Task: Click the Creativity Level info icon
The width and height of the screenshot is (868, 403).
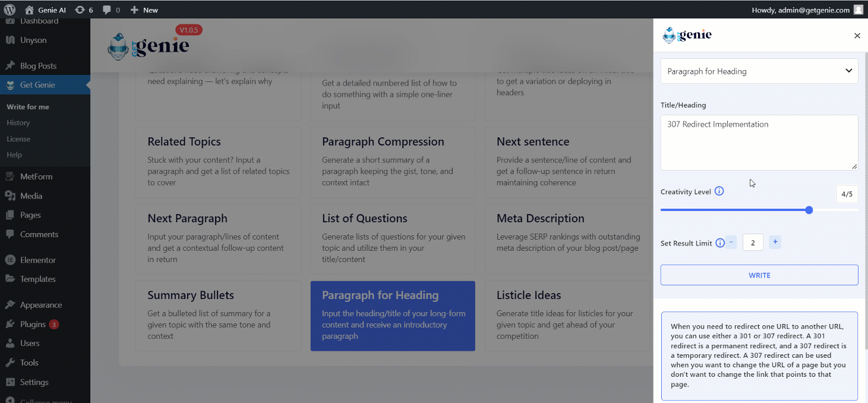Action: 719,191
